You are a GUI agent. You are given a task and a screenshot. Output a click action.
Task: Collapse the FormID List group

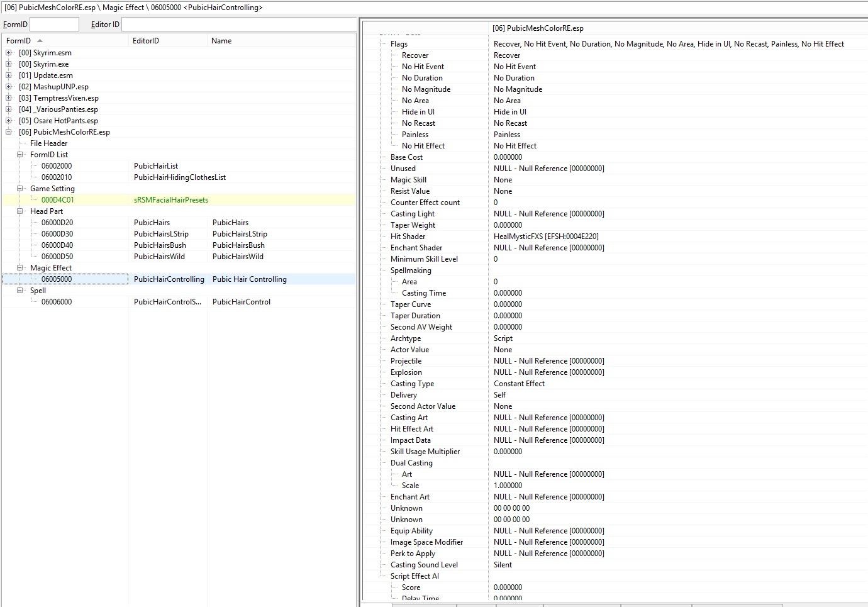pyautogui.click(x=20, y=155)
